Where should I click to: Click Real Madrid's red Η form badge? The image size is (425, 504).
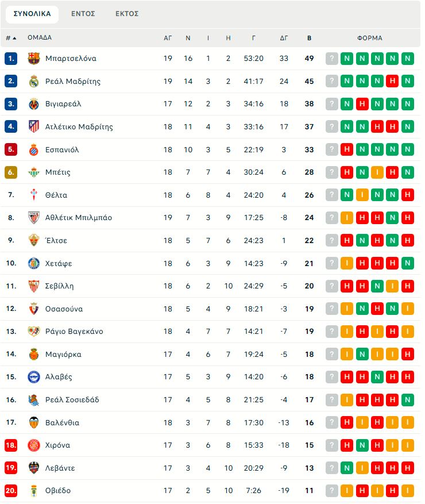point(392,81)
